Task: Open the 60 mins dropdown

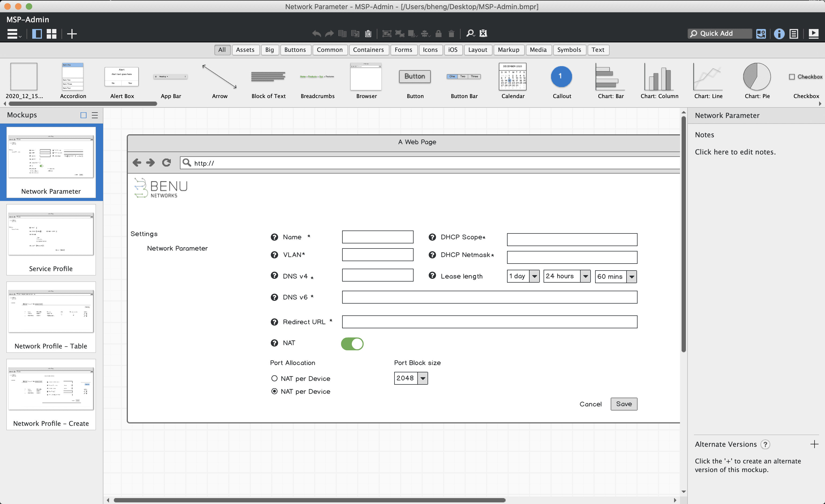Action: pos(631,277)
